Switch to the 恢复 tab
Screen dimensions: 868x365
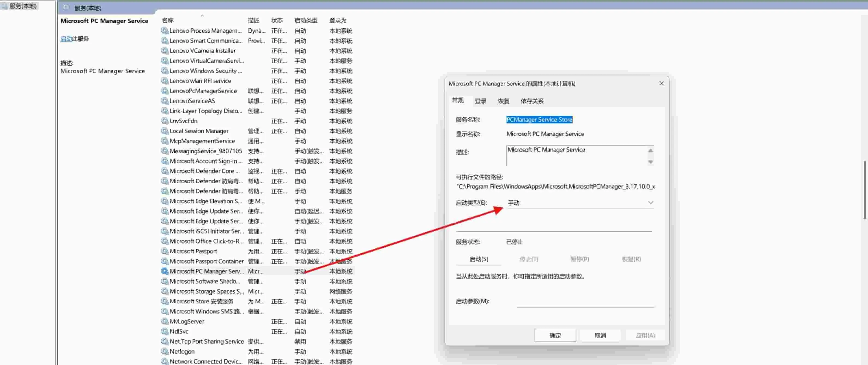[503, 101]
